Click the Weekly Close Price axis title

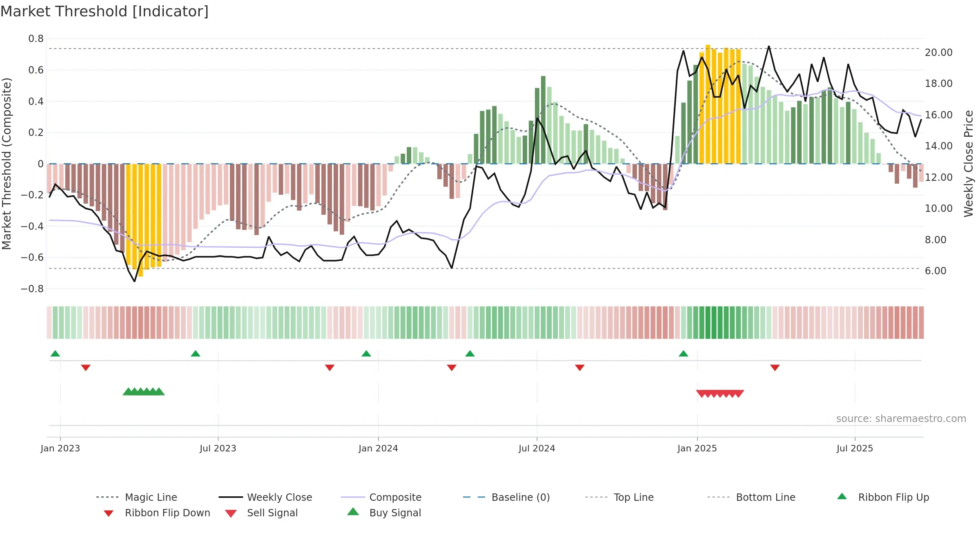pyautogui.click(x=969, y=164)
